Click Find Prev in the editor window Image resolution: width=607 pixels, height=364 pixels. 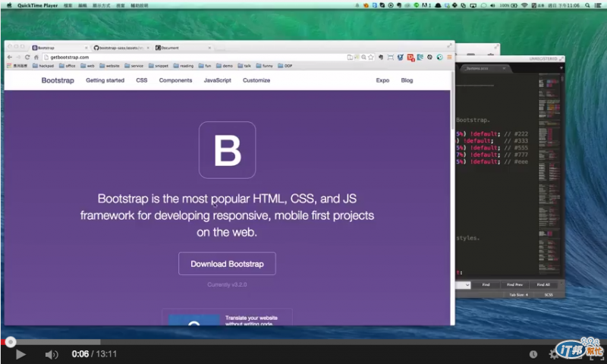[514, 284]
